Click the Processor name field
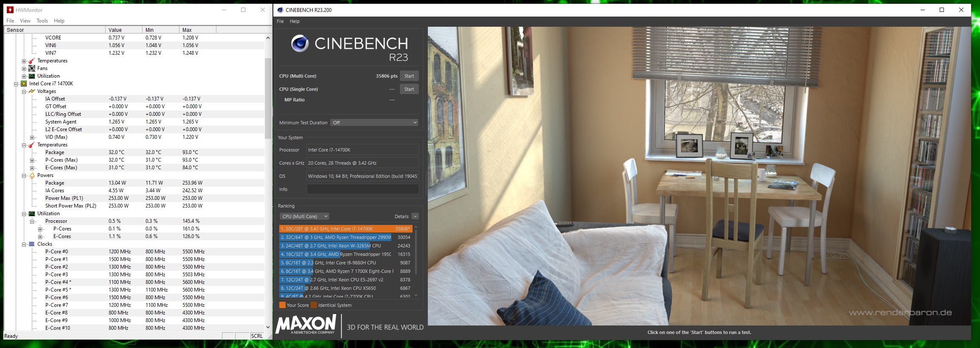 (362, 150)
